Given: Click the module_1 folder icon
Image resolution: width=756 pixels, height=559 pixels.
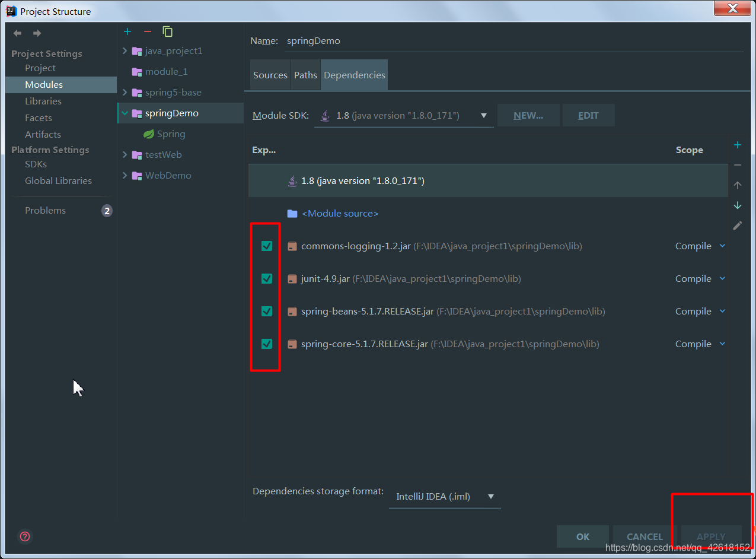Looking at the screenshot, I should pyautogui.click(x=137, y=72).
